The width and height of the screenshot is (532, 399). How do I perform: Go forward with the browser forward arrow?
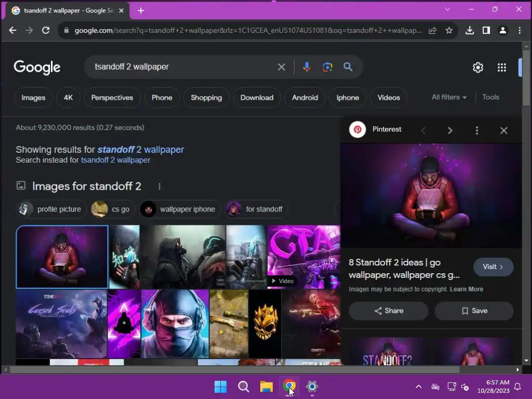click(x=29, y=30)
